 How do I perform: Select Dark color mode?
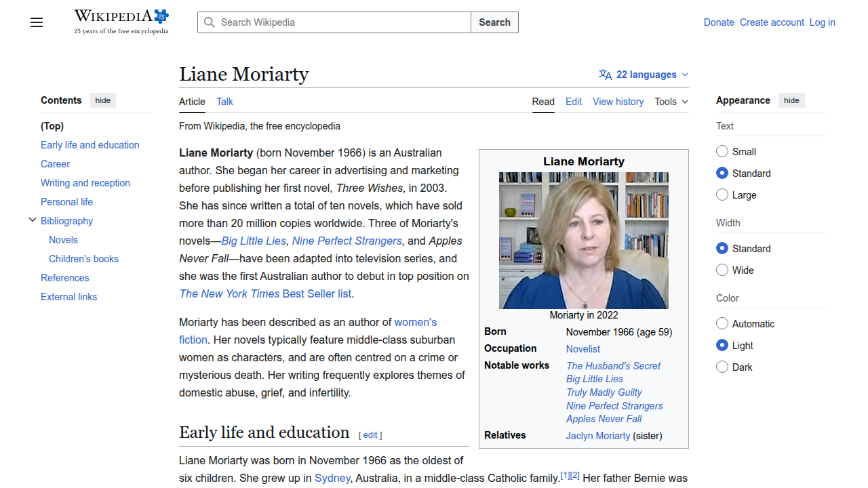(x=722, y=367)
